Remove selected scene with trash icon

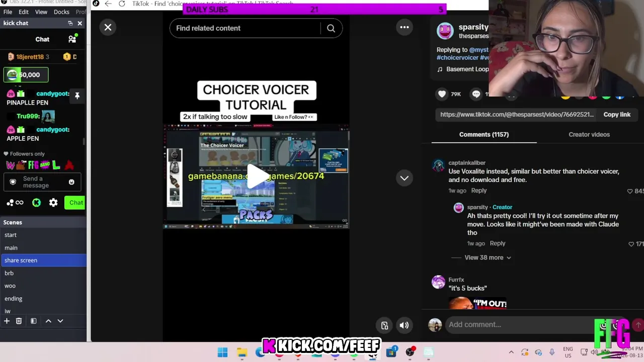pos(19,321)
